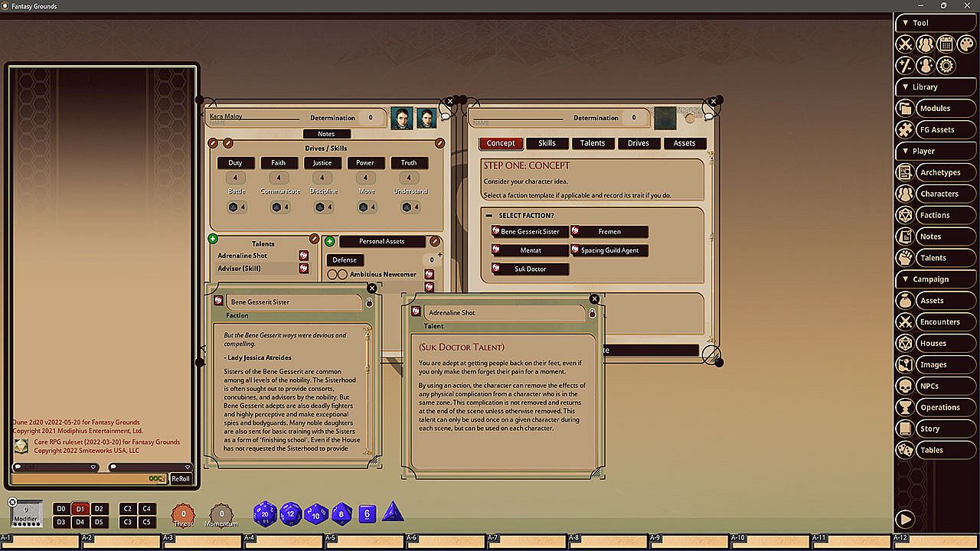Switch to the Talents tab
Viewport: 980px width, 551px height.
(x=593, y=143)
